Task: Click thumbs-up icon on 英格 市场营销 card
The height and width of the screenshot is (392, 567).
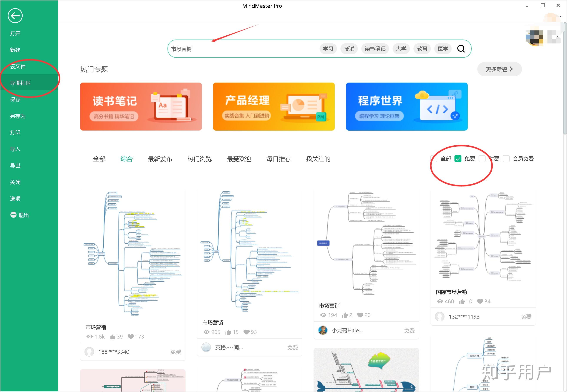Action: [228, 332]
